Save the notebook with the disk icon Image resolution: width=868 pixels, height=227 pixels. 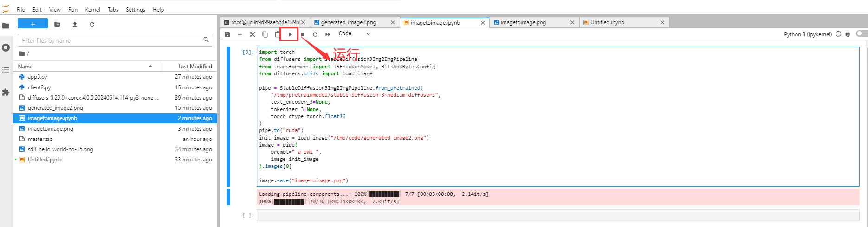[227, 34]
